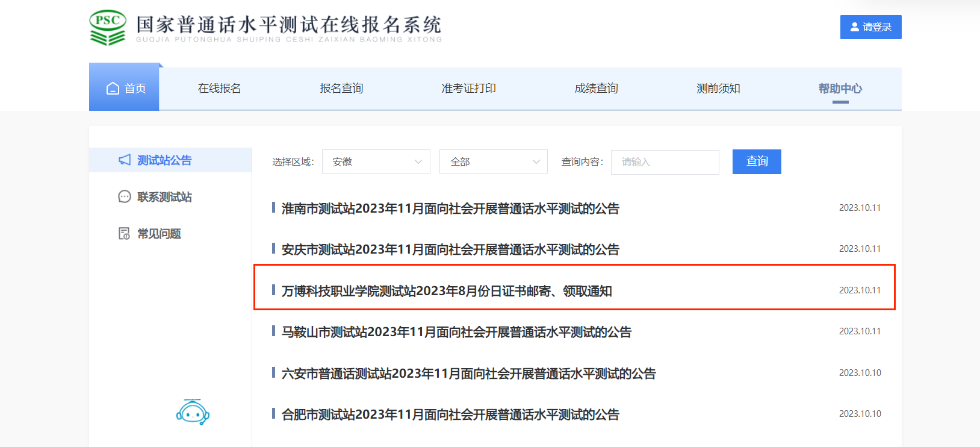Click the 查询内容 search input field
The width and height of the screenshot is (980, 447).
(x=665, y=162)
